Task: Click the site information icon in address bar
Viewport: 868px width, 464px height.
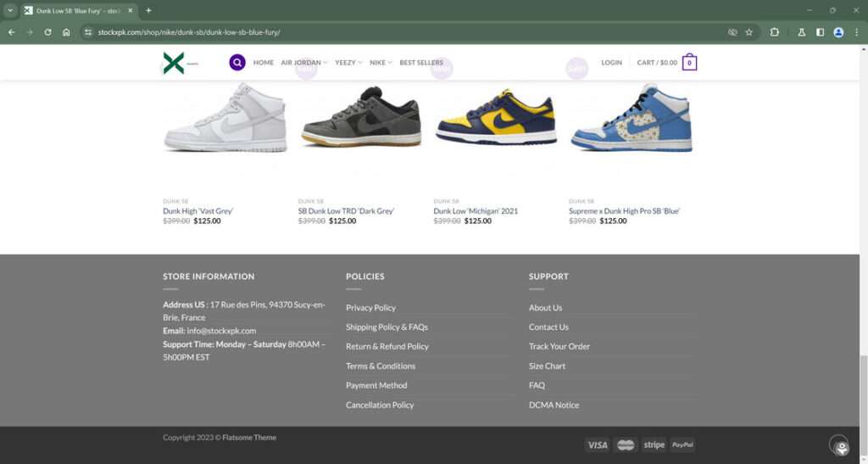Action: 88,32
